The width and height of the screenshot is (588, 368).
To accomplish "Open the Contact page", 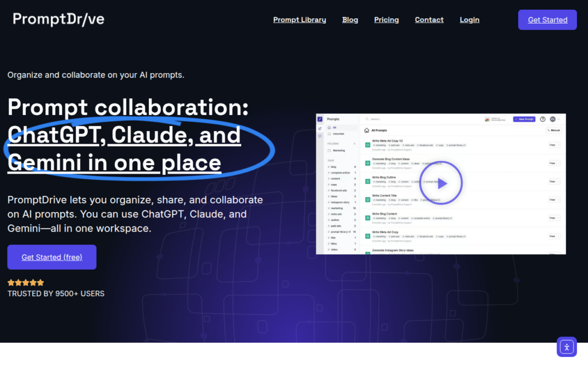I will click(429, 20).
